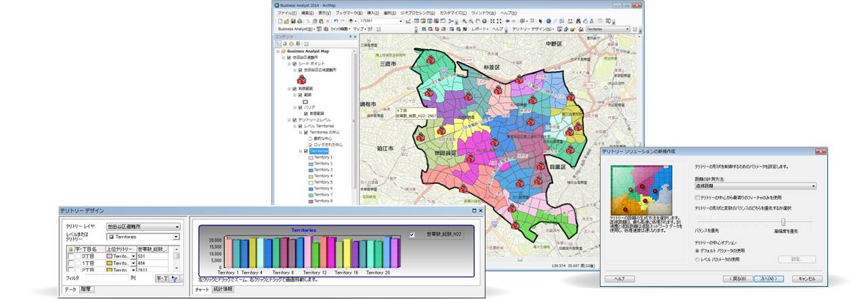Open the Business Analyst toolbar dropdown
The width and height of the screenshot is (868, 299).
pos(295,29)
